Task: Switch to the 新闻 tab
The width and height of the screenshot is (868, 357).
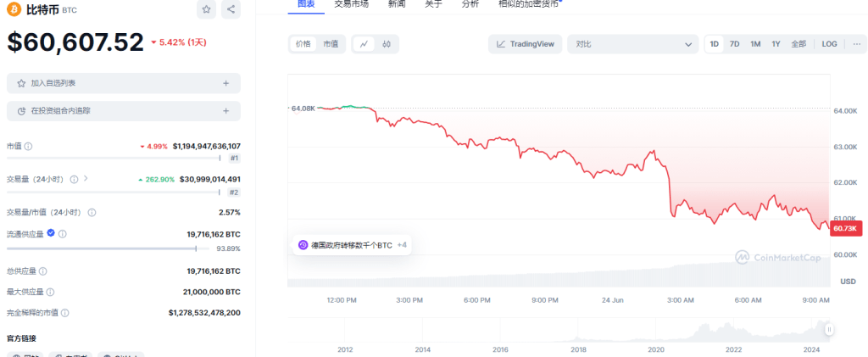Action: [396, 3]
